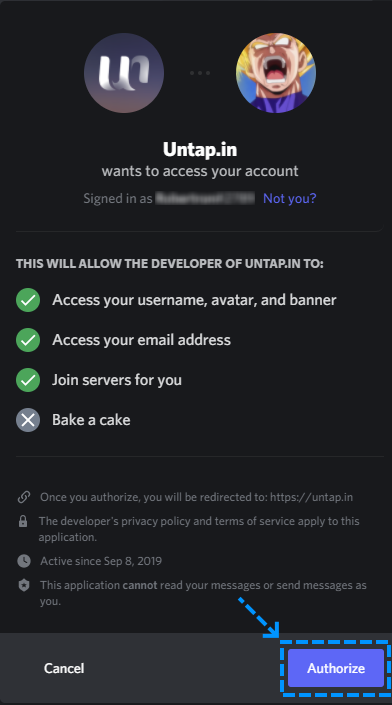
Task: Click the padlock privacy policy icon
Action: click(x=23, y=522)
